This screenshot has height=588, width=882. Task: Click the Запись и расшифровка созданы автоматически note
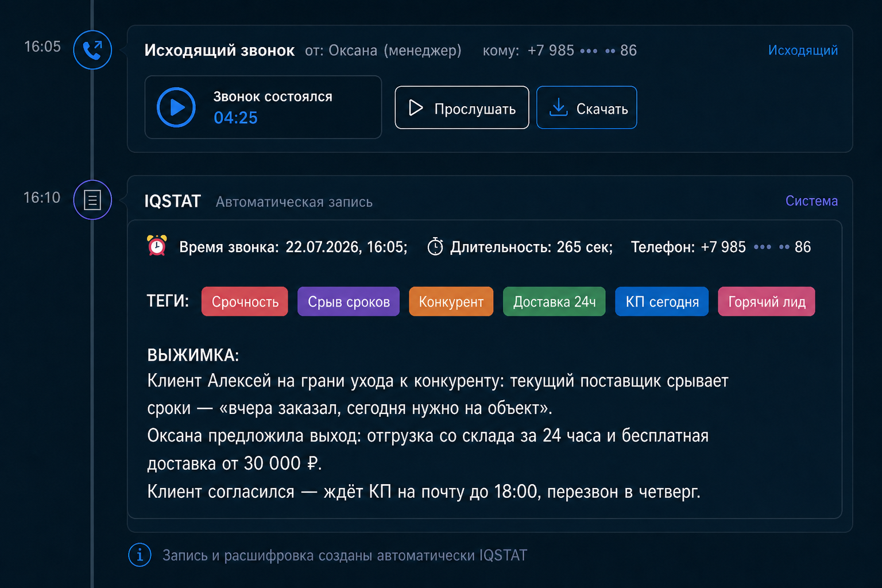[345, 555]
